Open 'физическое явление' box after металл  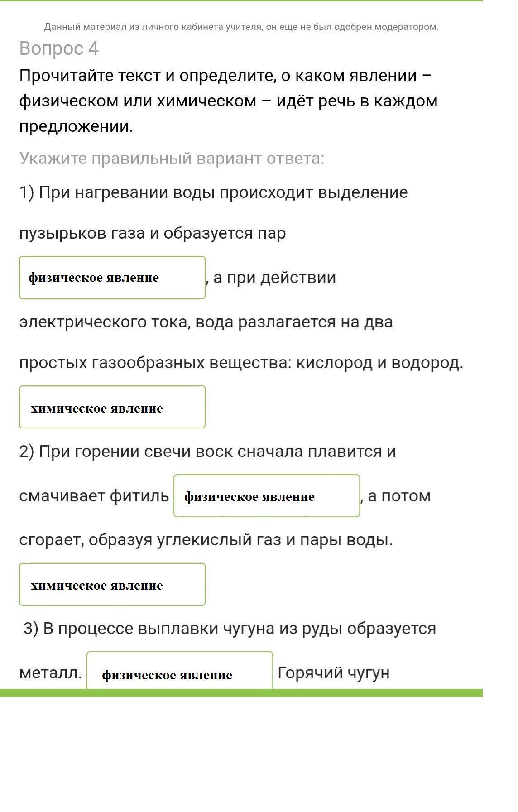click(x=180, y=671)
